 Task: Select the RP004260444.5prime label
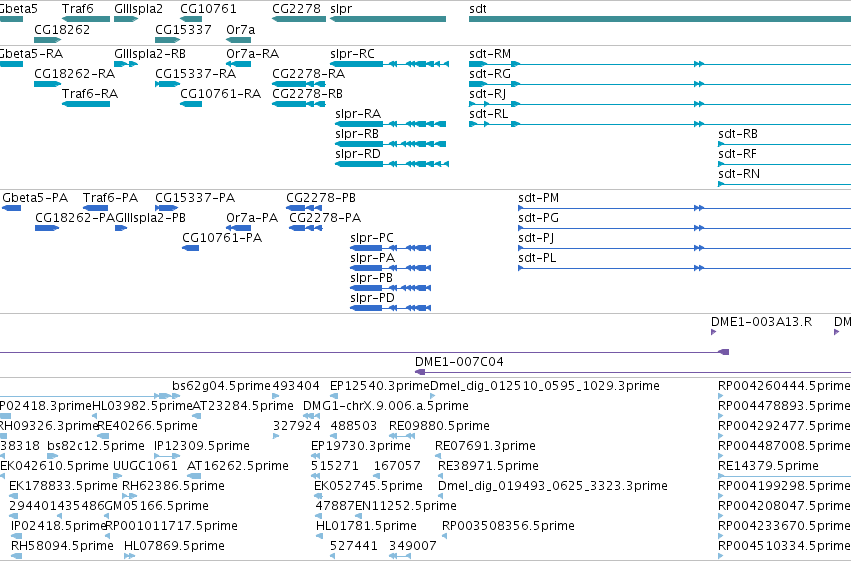(784, 386)
